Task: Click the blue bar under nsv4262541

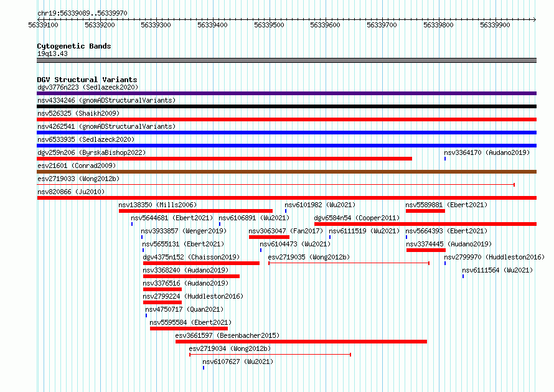Action: (x=286, y=133)
